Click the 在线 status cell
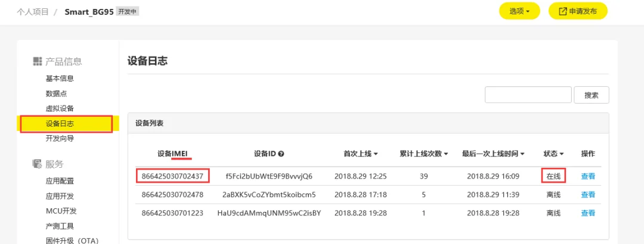This screenshot has height=244, width=644. click(553, 176)
